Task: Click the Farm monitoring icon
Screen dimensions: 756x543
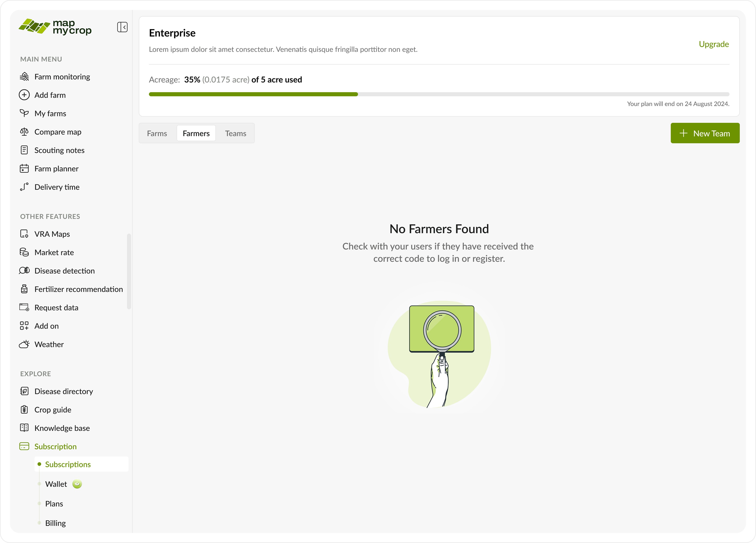Action: [x=24, y=77]
